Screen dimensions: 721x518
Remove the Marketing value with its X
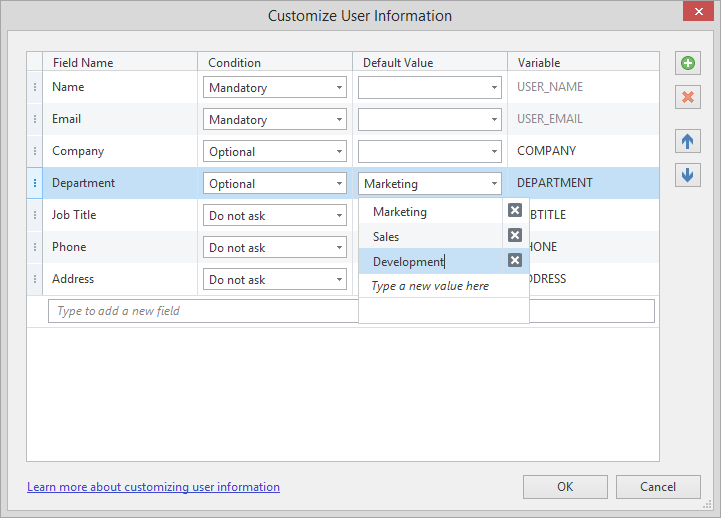point(515,211)
